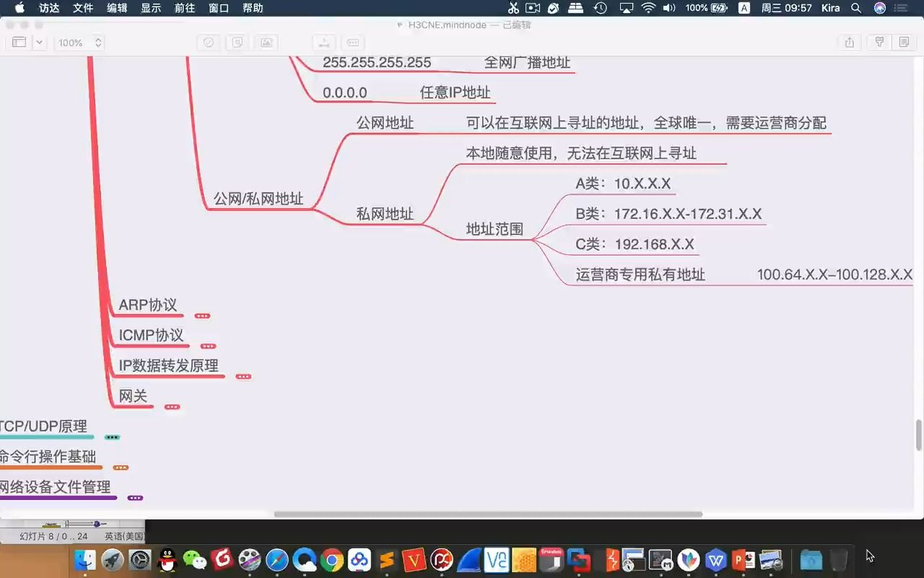The width and height of the screenshot is (924, 578).
Task: Open the style inspector brush icon
Action: coord(879,43)
